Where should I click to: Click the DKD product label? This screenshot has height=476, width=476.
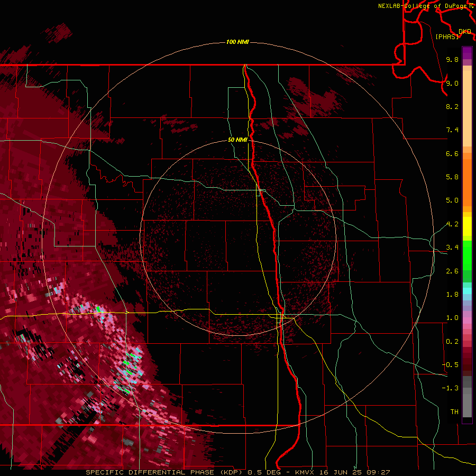pos(465,31)
